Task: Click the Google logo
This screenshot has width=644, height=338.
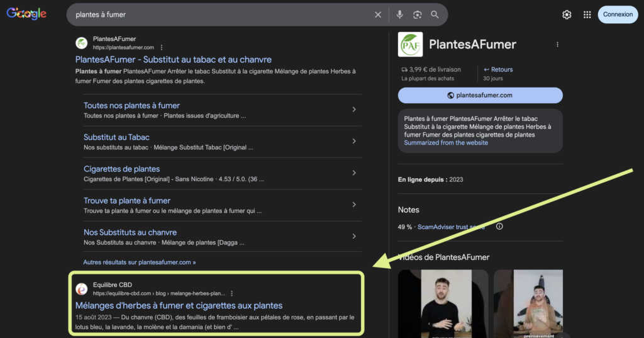Action: pyautogui.click(x=26, y=14)
